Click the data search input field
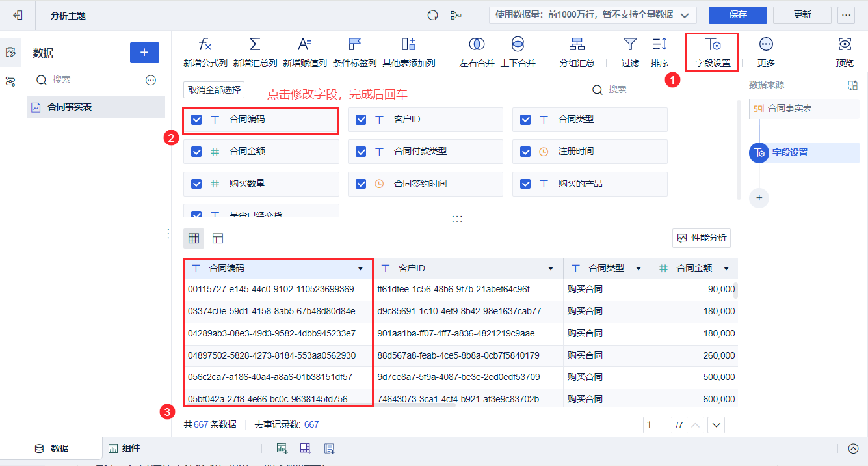This screenshot has width=868, height=466. (85, 80)
